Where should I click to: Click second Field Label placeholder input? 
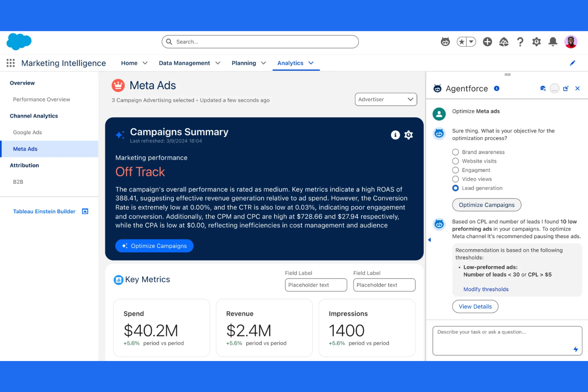coord(384,285)
